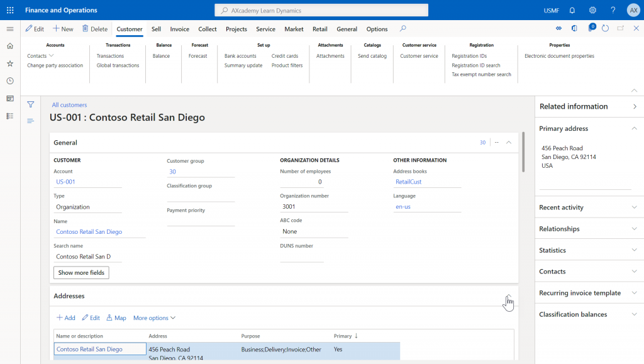Open Recent clock icon in sidebar

(x=10, y=81)
